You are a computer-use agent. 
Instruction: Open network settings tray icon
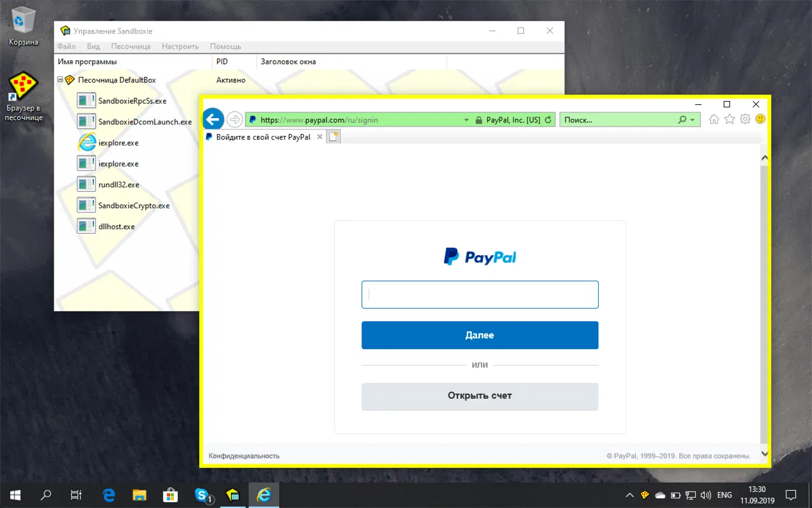[x=691, y=495]
